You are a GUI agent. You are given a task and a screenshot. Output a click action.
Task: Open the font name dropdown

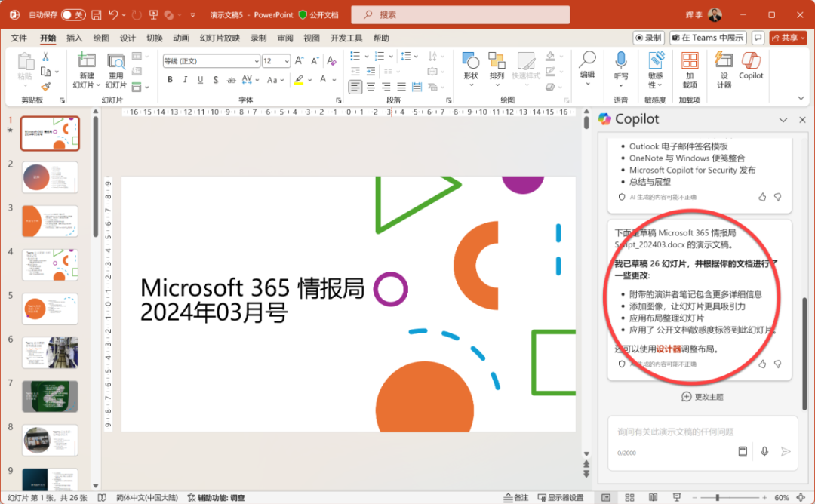coord(257,61)
